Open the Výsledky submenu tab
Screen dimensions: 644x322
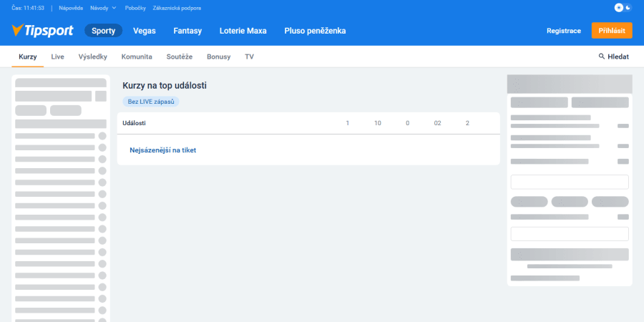(x=93, y=57)
